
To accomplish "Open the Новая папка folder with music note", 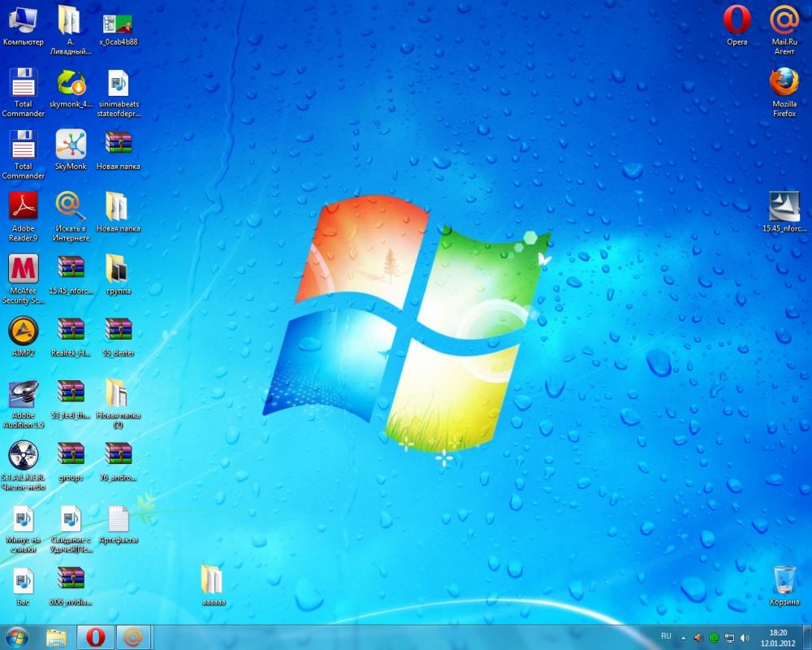I will tap(118, 213).
